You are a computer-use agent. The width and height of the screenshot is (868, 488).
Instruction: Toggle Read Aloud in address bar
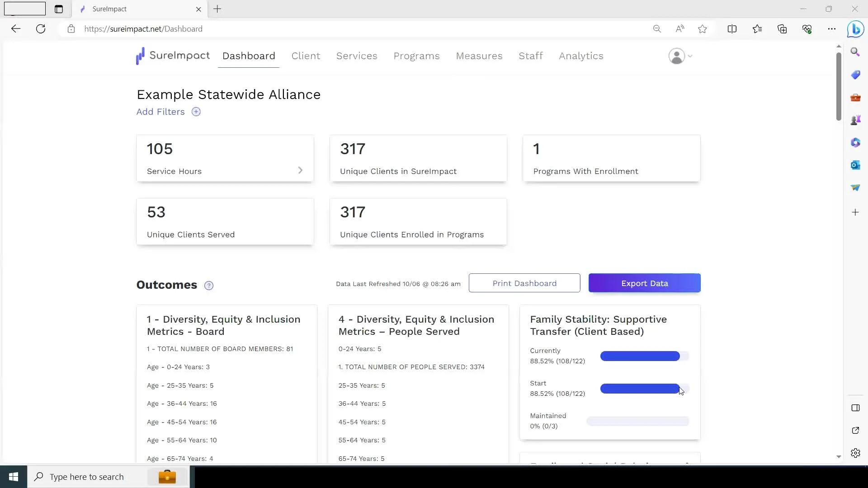point(680,29)
